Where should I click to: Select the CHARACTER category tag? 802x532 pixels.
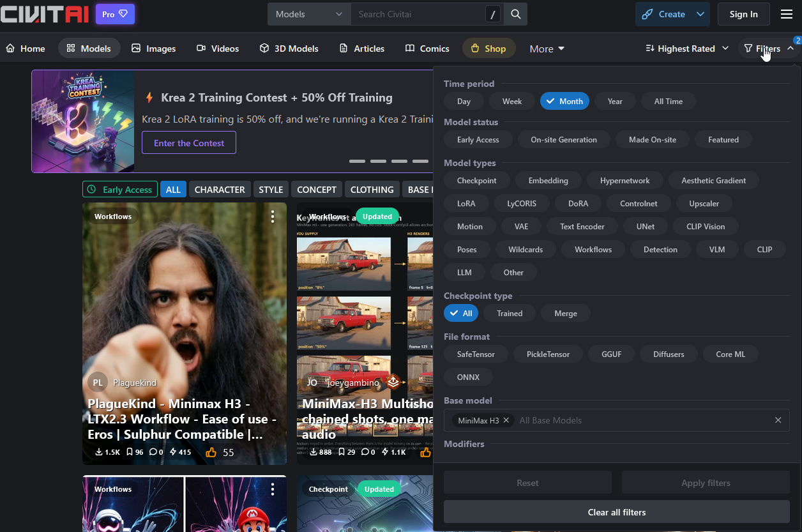pos(220,190)
